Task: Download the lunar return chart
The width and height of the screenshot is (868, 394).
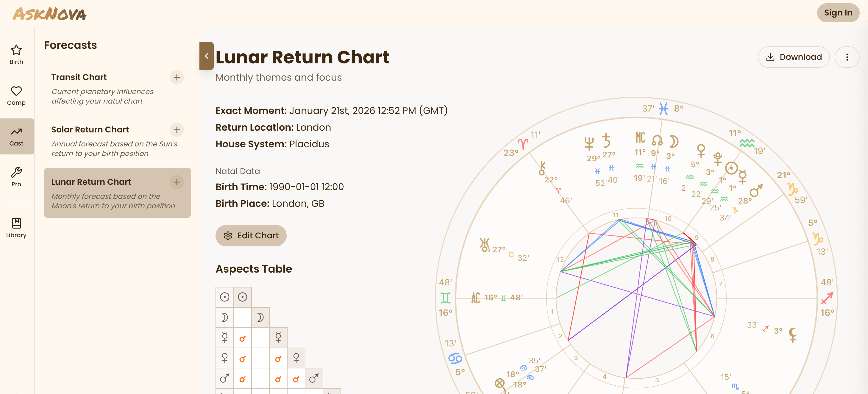Action: click(x=794, y=57)
